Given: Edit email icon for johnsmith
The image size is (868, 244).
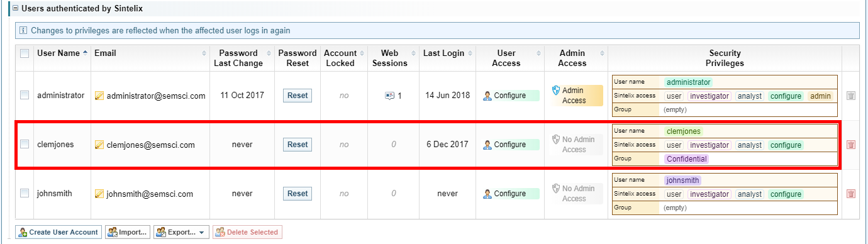Looking at the screenshot, I should click(99, 194).
